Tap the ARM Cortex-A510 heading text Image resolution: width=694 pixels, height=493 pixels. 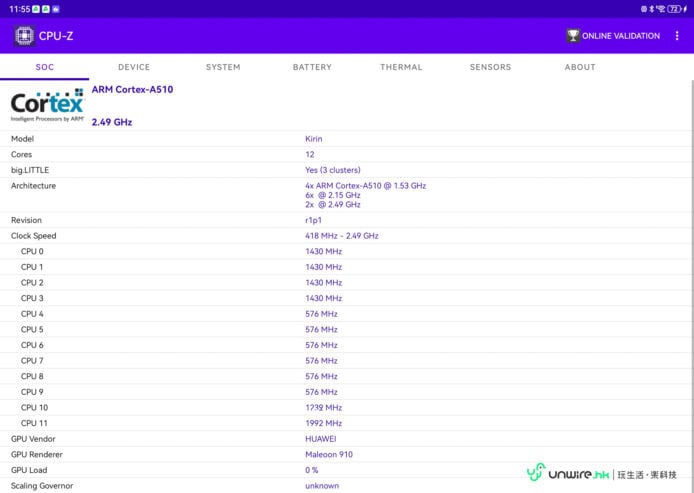(132, 90)
